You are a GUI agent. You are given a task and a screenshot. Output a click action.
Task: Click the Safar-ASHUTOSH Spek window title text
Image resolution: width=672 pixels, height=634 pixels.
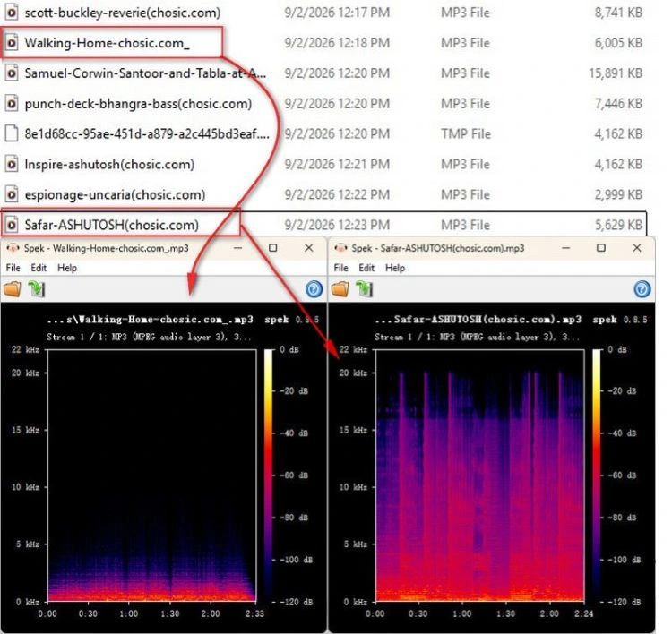pos(437,248)
